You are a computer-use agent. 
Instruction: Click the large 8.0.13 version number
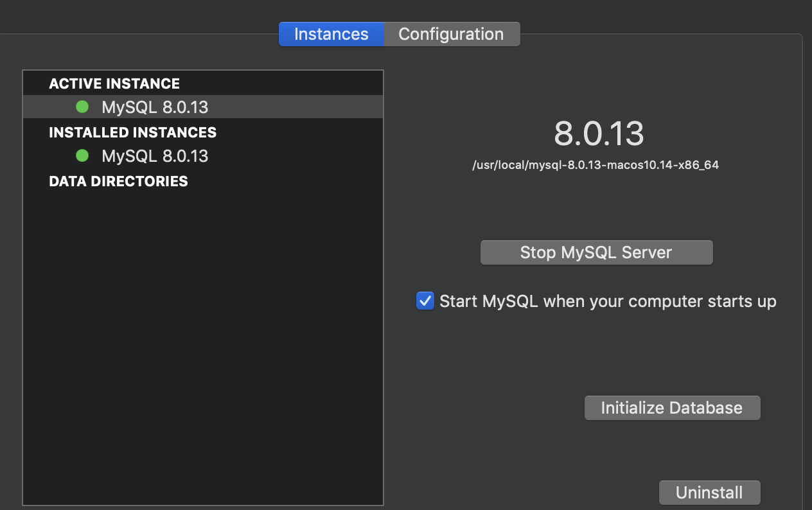coord(599,134)
